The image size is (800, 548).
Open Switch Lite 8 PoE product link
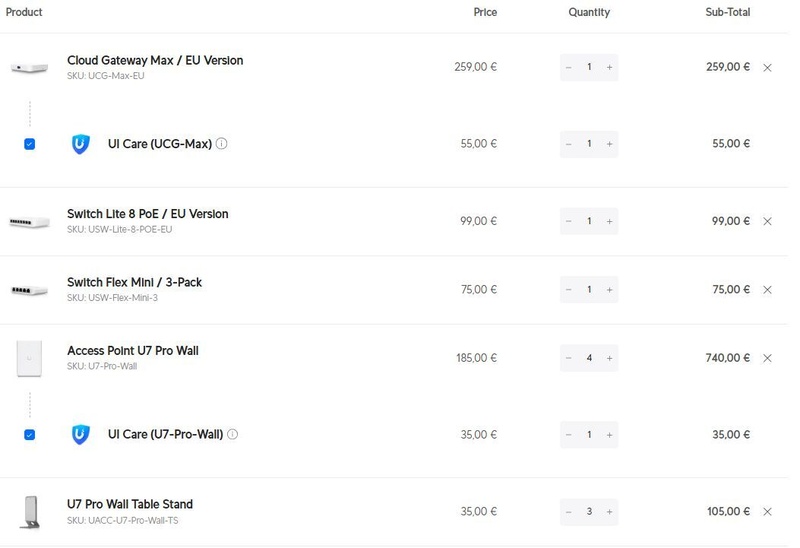(147, 214)
